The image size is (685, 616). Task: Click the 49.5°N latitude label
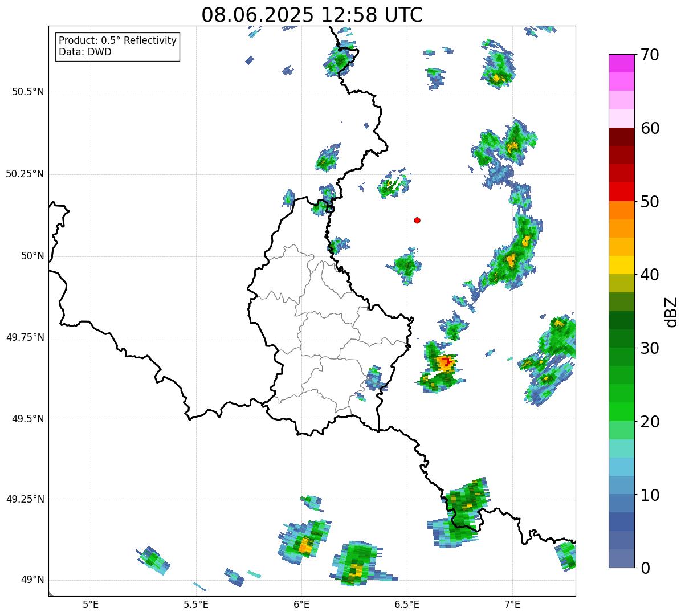[x=28, y=419]
